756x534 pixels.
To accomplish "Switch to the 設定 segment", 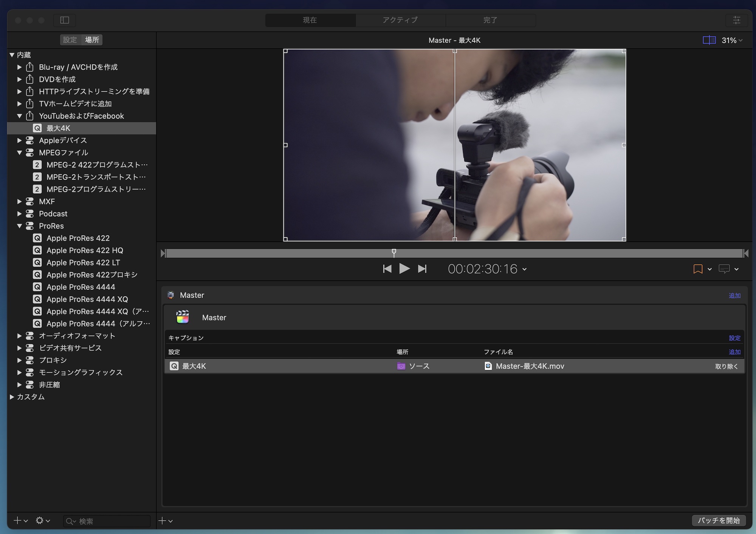I will click(70, 40).
